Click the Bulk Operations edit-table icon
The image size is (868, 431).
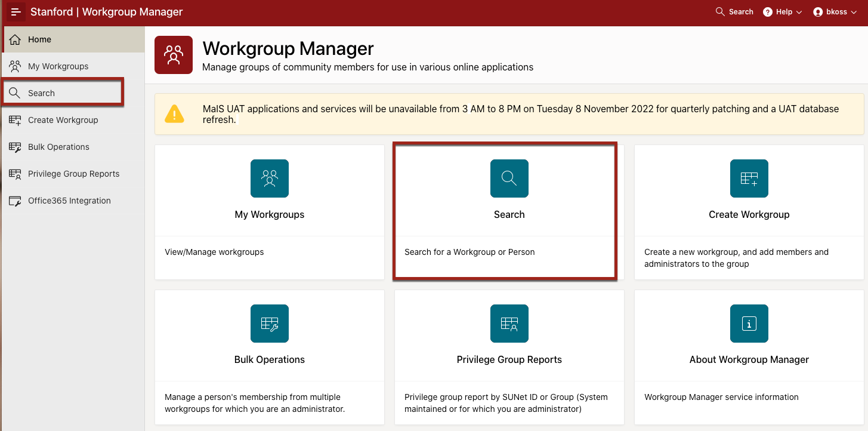[269, 324]
